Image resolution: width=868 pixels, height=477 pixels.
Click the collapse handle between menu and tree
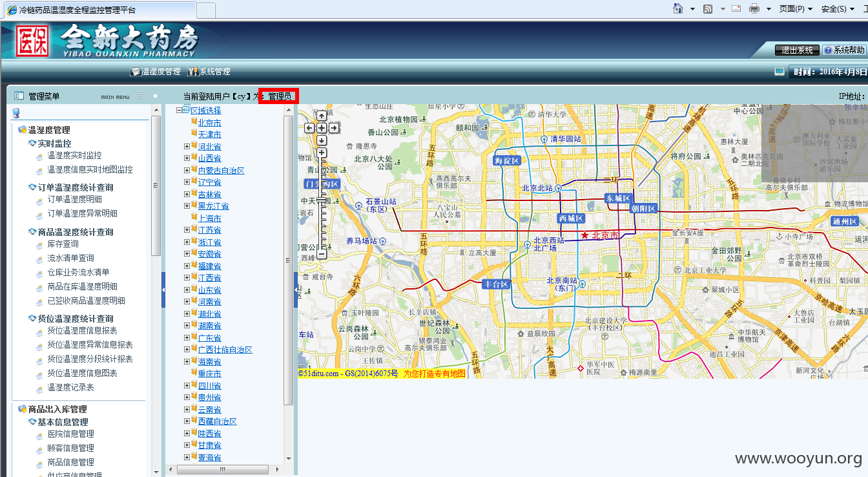pyautogui.click(x=163, y=289)
